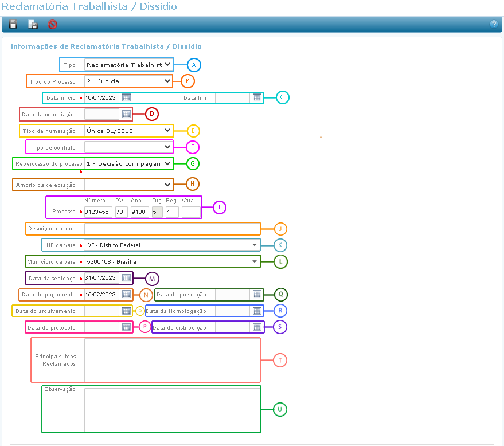This screenshot has width=504, height=446.
Task: Open calendar for Data da Homologação
Action: [x=257, y=311]
